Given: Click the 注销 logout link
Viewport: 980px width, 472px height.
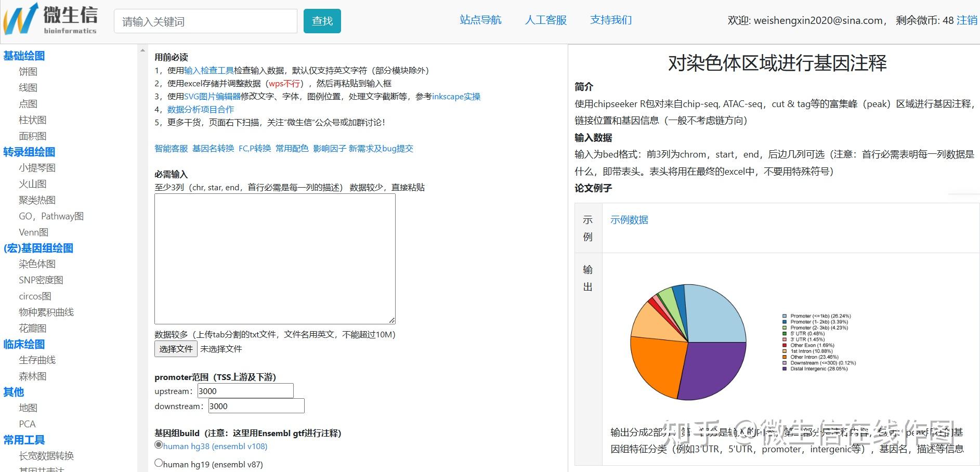Looking at the screenshot, I should point(966,21).
